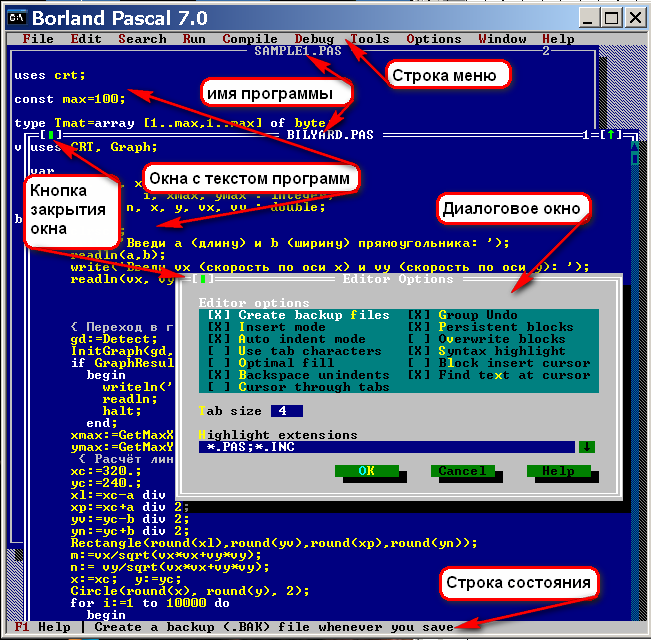
Task: Click window number 2 on SAMPLE1.PAS frame
Action: 546,51
